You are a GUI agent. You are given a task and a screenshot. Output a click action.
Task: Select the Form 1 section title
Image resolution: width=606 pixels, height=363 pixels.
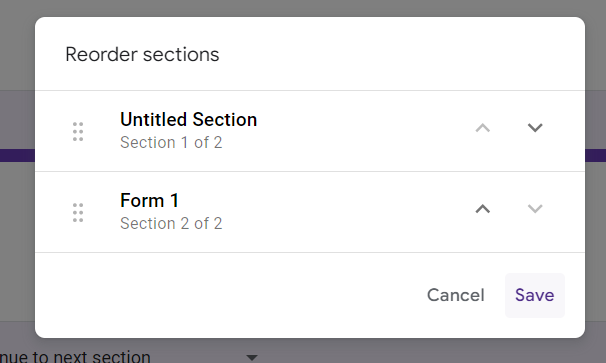coord(149,200)
